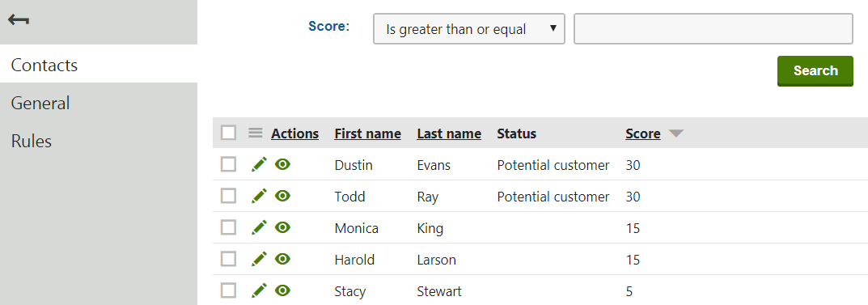Edit Stacy Stewart with the pencil icon
This screenshot has height=305, width=868.
pos(259,290)
